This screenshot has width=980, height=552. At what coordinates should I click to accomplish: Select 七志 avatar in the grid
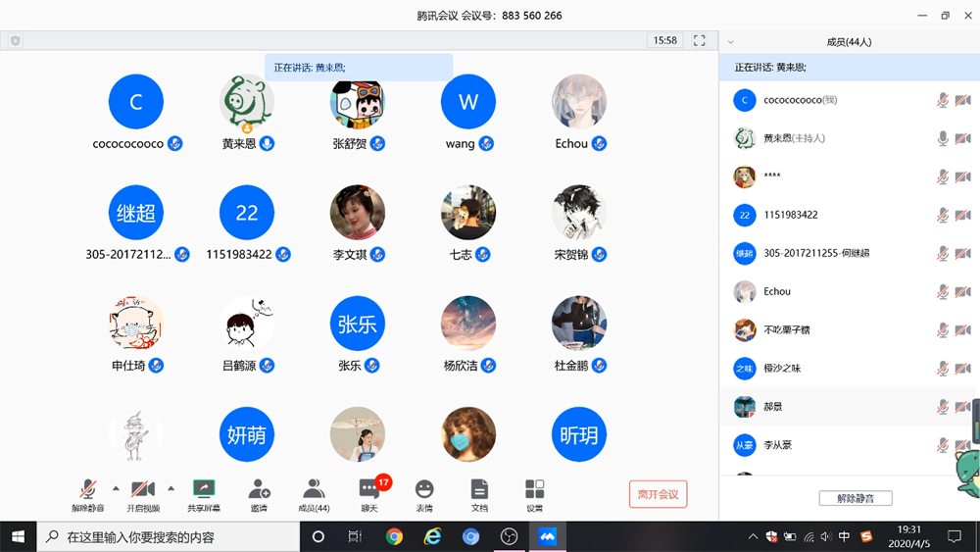tap(468, 213)
